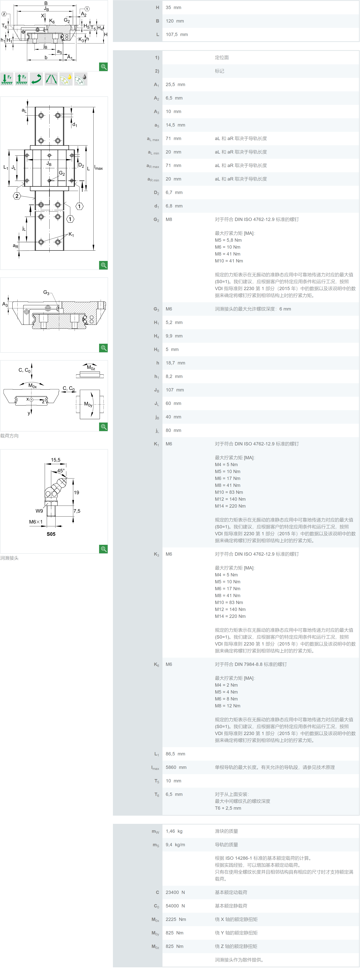Enlarge the top-view rail drawing via magnifier
Screen dimensions: 360x980
click(x=104, y=265)
